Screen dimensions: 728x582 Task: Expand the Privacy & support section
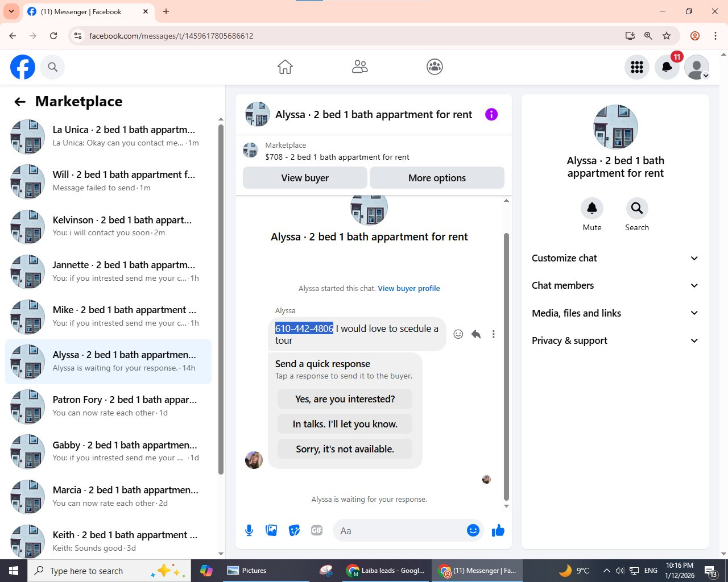[615, 340]
